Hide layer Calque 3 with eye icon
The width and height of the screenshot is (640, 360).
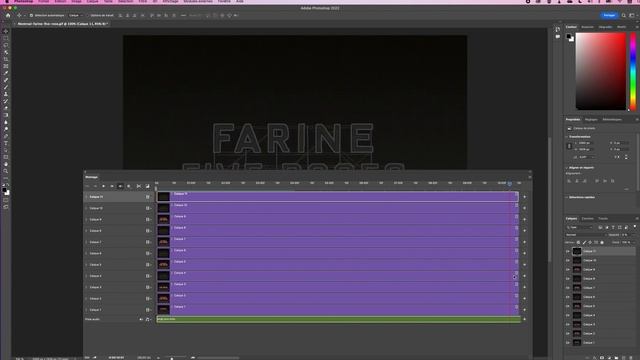(568, 324)
